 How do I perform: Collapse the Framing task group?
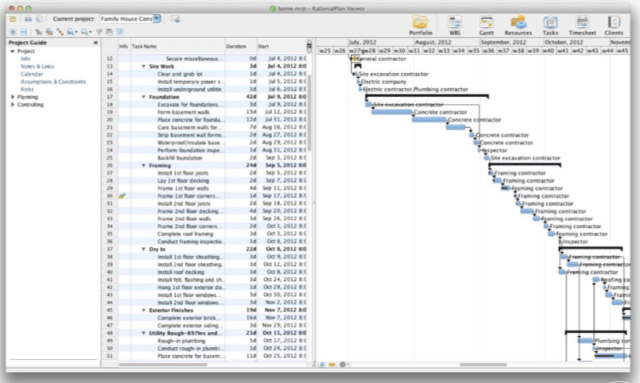[144, 165]
